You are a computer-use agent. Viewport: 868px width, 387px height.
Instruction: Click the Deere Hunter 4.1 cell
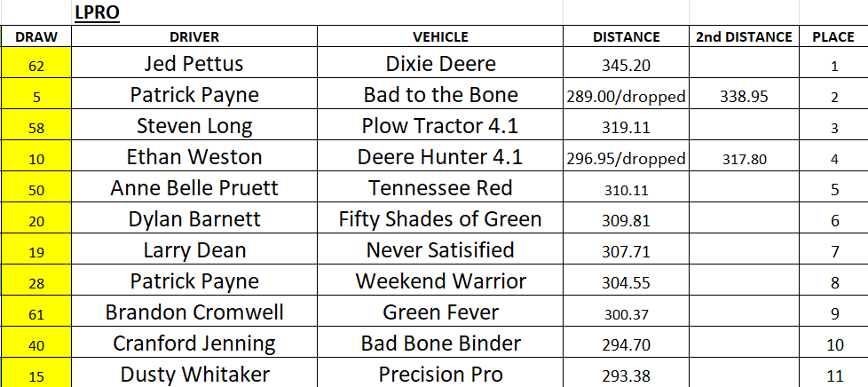coord(440,158)
